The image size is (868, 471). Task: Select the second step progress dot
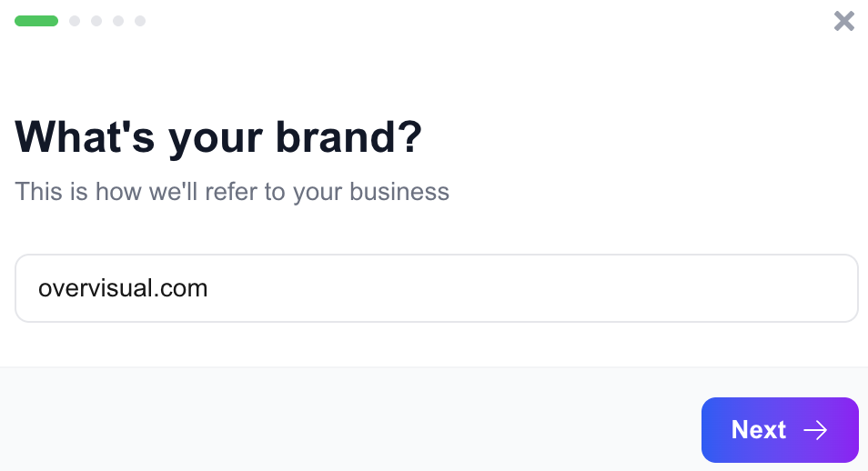pyautogui.click(x=75, y=21)
